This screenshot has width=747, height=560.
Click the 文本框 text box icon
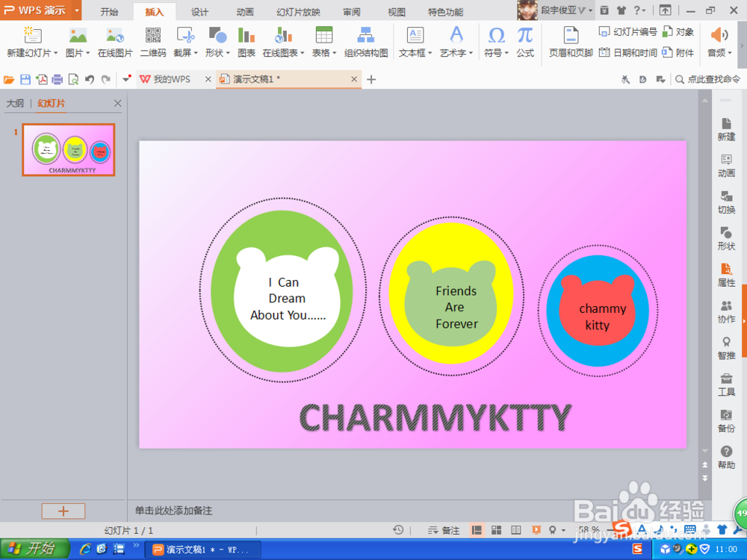[x=415, y=35]
